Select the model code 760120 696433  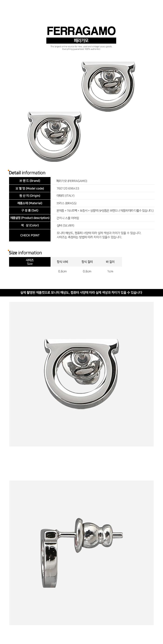(68, 188)
